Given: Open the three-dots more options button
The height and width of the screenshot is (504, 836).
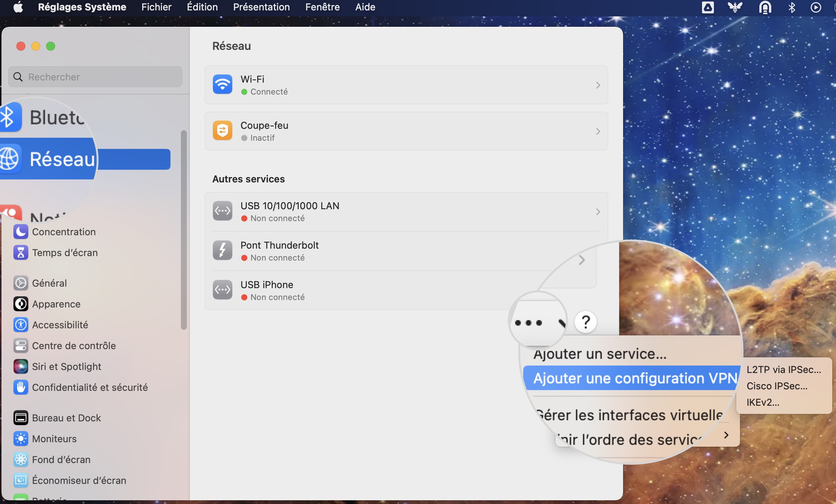Looking at the screenshot, I should 529,322.
